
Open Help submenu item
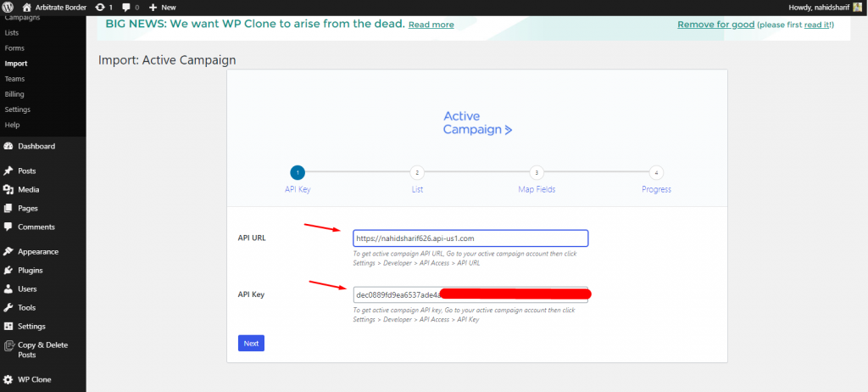coord(12,126)
